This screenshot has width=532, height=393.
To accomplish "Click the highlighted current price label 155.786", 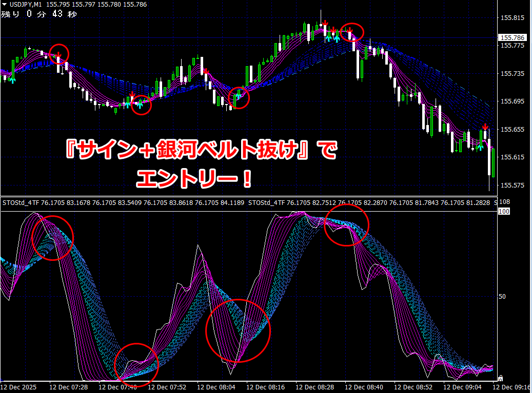I will (x=513, y=37).
